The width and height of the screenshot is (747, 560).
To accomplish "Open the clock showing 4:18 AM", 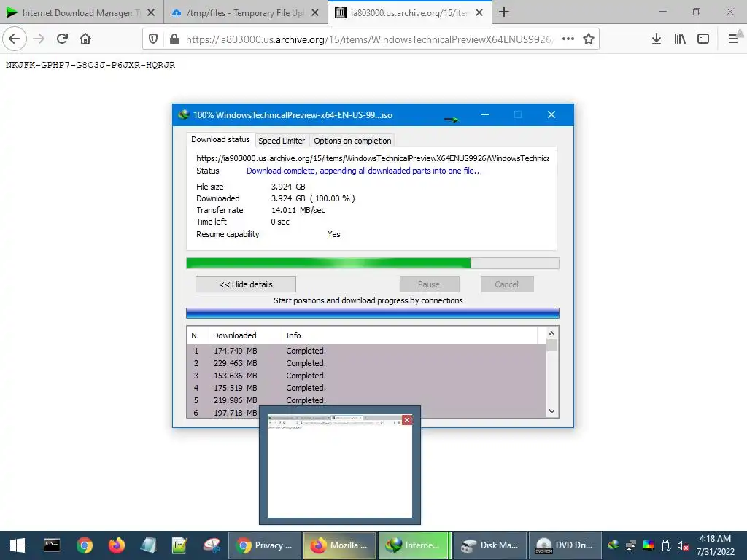I will [715, 545].
